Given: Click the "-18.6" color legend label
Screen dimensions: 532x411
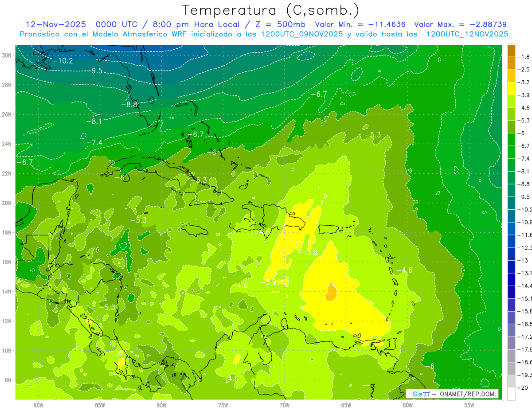Looking at the screenshot, I should pyautogui.click(x=525, y=362).
